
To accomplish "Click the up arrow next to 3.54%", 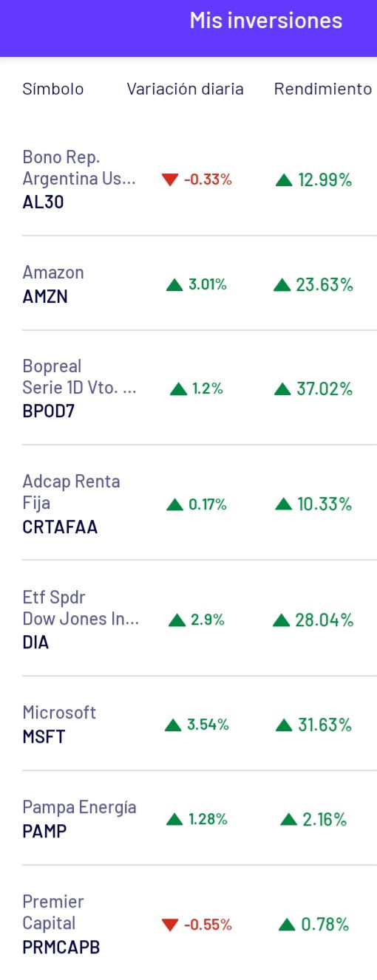I will [173, 725].
